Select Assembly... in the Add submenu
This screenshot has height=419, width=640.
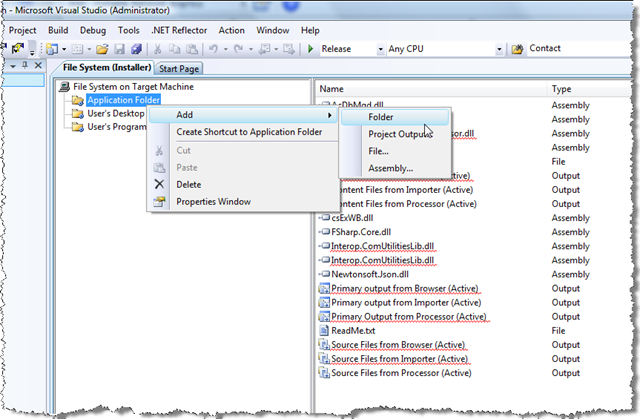coord(390,168)
